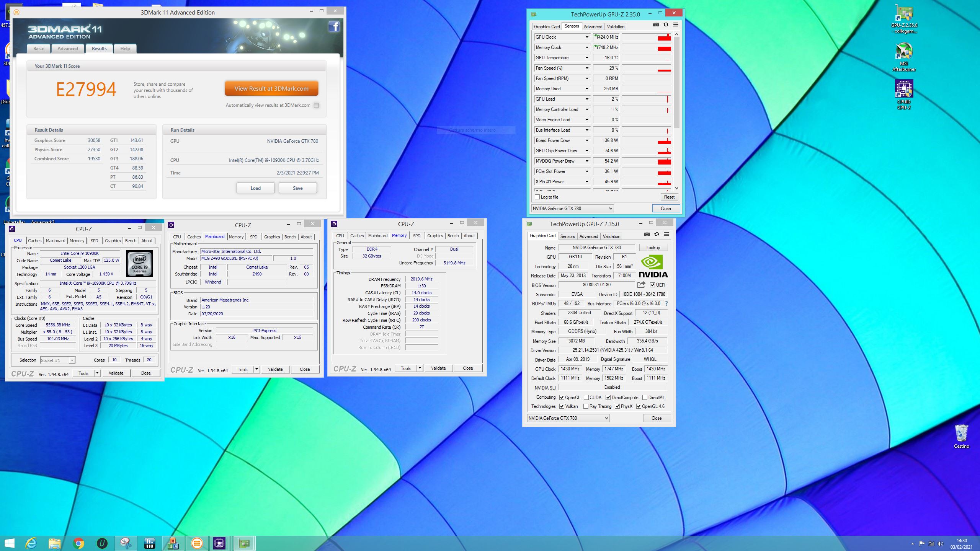Open the SPD tab in CPU-Z Memory window
Screen dimensions: 980x551
click(x=416, y=236)
